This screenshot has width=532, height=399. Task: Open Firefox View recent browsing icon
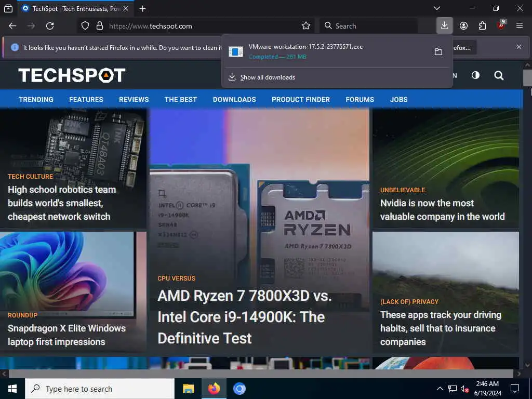click(8, 8)
